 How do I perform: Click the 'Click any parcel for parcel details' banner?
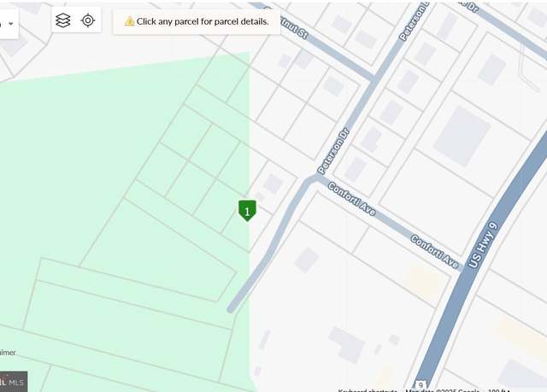(197, 21)
